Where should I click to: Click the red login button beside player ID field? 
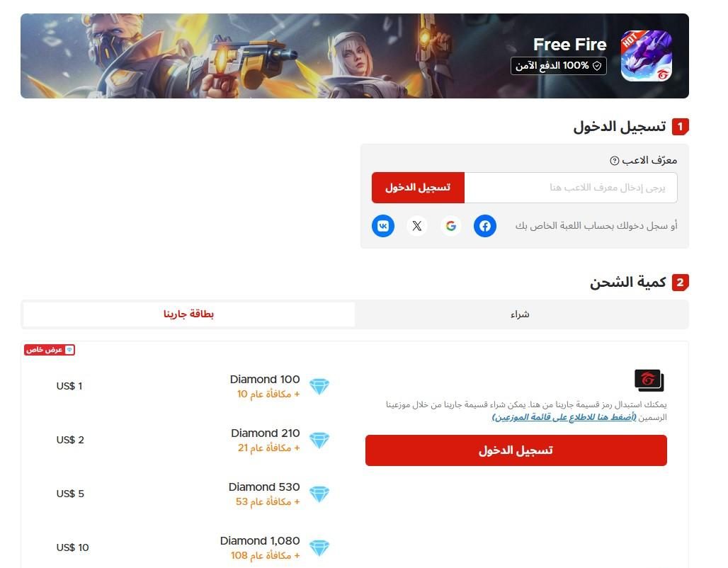[x=418, y=188]
